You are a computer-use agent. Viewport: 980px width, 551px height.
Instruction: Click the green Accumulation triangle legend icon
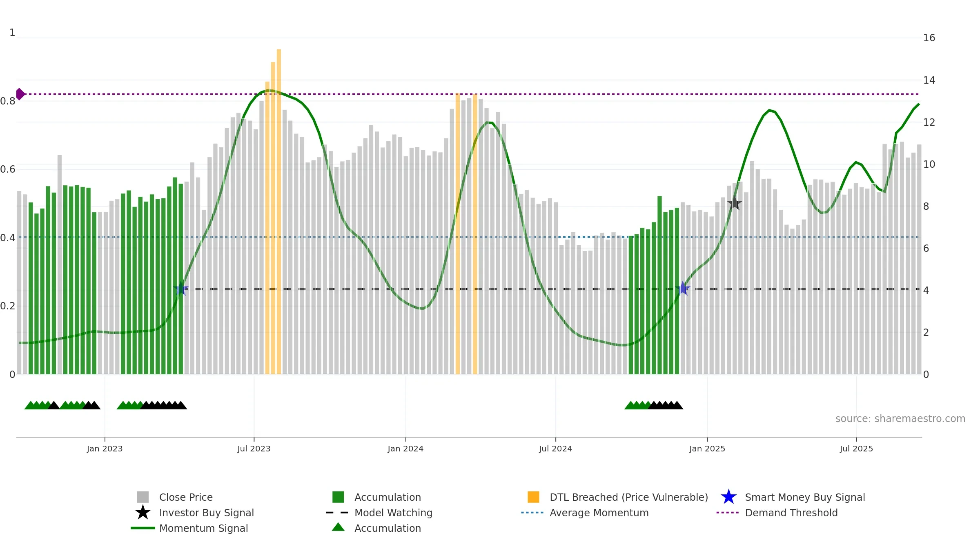pyautogui.click(x=338, y=527)
